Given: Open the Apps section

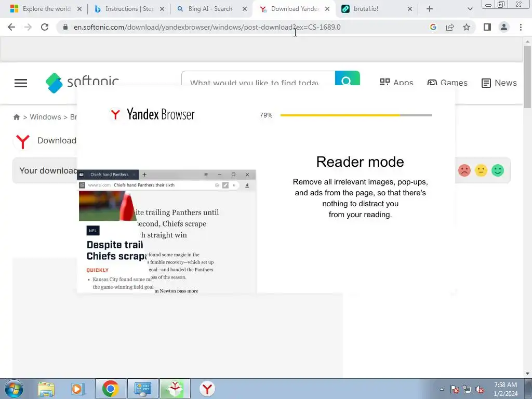Looking at the screenshot, I should (x=396, y=83).
